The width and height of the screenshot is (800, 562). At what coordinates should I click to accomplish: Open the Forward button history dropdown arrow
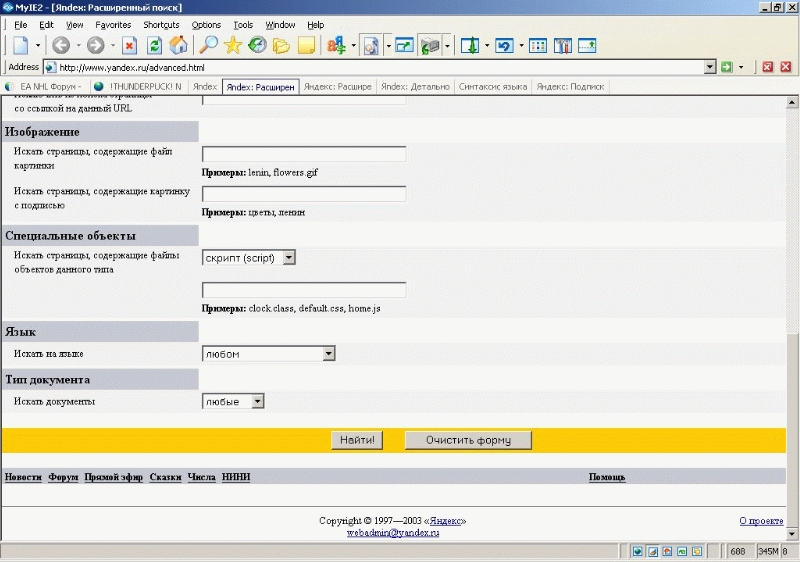tap(113, 45)
